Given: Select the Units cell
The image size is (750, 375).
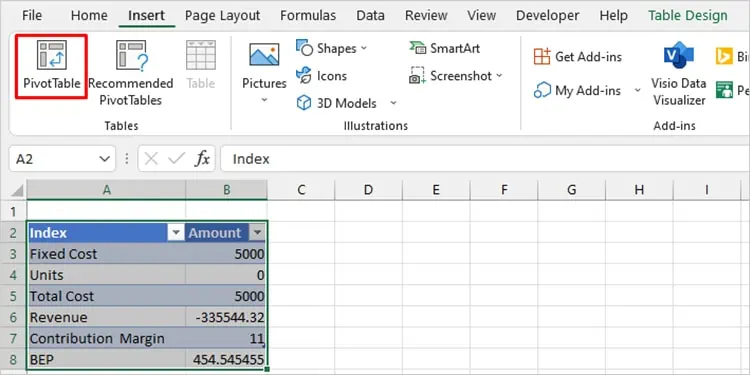Looking at the screenshot, I should (x=106, y=275).
